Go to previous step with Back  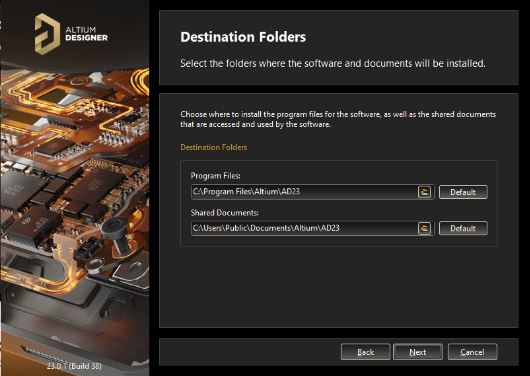365,352
